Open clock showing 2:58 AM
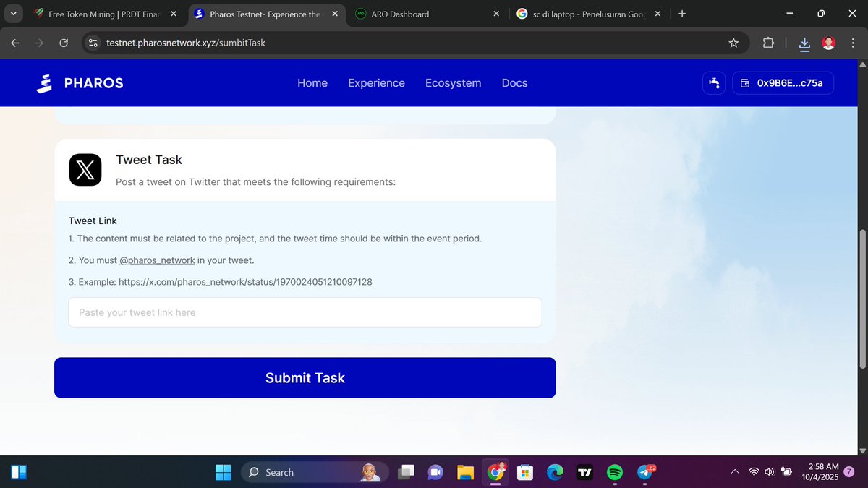868x488 pixels. click(x=820, y=472)
